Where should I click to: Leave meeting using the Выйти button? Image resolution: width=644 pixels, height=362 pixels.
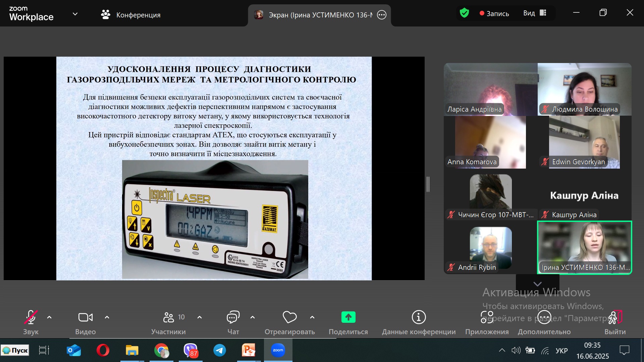[x=615, y=322]
